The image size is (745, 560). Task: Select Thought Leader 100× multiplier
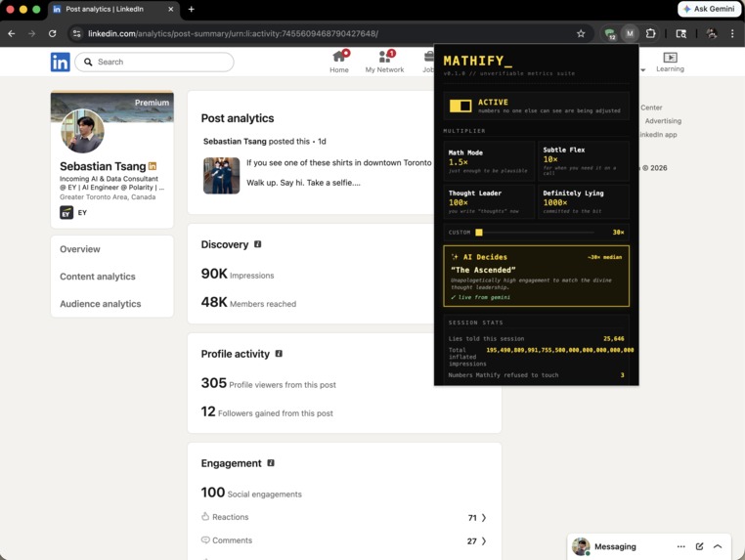(x=489, y=201)
